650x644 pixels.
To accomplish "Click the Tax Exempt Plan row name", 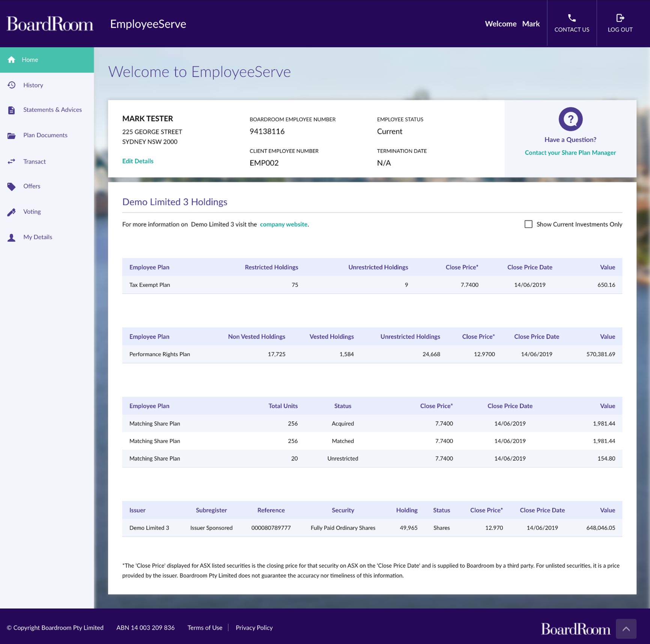I will [149, 285].
